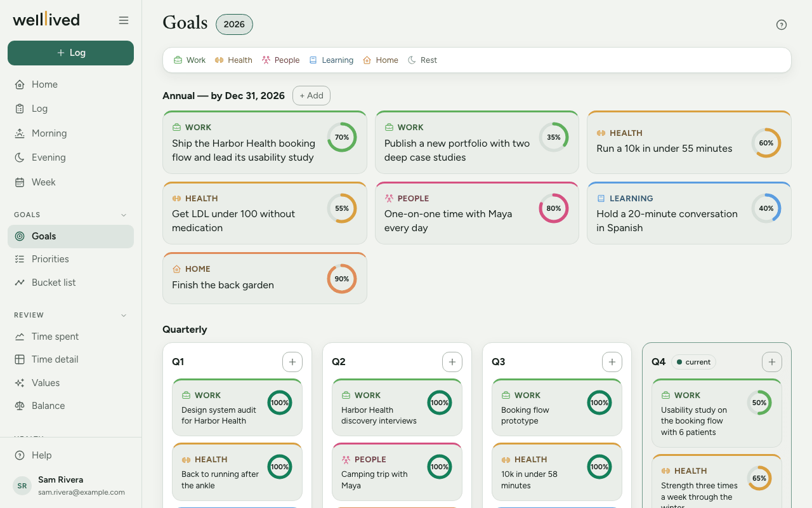The image size is (812, 508).
Task: Open the Usability study Q4 goal card
Action: pyautogui.click(x=717, y=413)
